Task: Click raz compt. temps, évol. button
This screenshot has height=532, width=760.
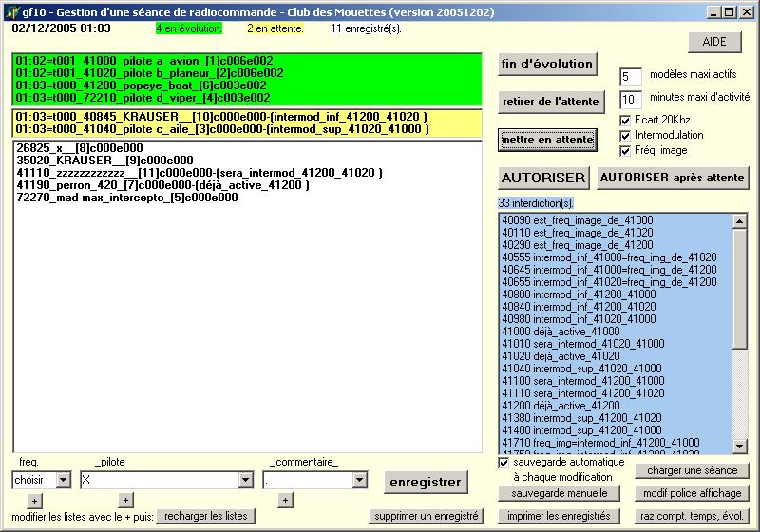Action: coord(693,517)
